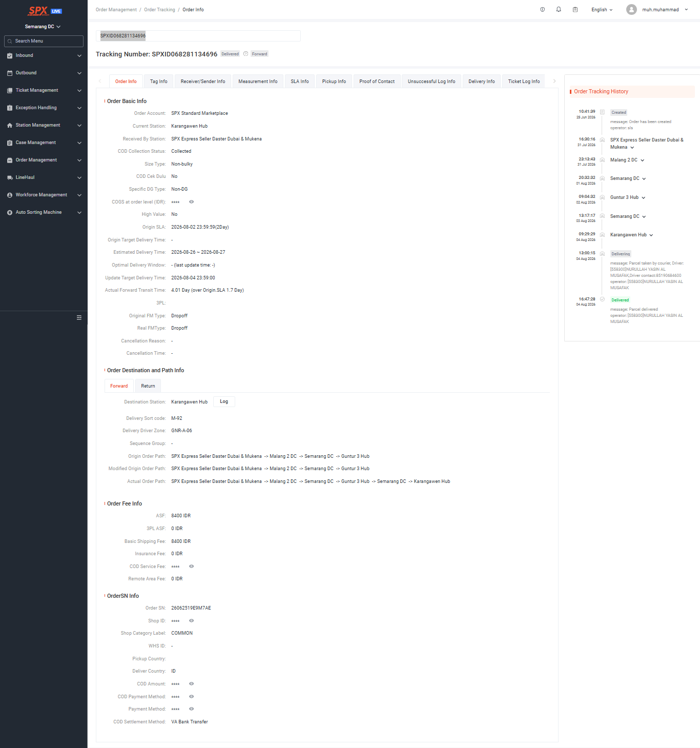Expand Karangawen Hub tracking entry

pos(651,235)
